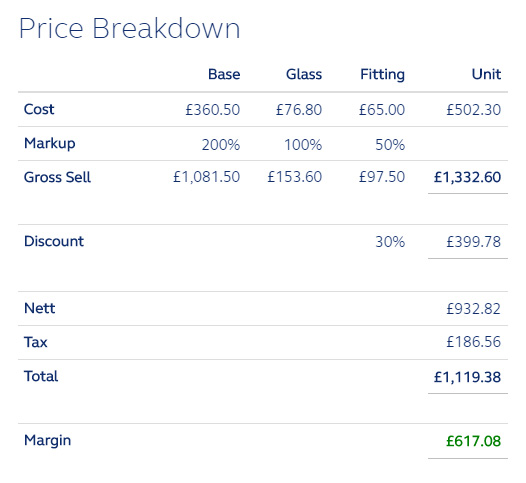This screenshot has height=483, width=526.
Task: Click the Unit column header
Action: 486,74
